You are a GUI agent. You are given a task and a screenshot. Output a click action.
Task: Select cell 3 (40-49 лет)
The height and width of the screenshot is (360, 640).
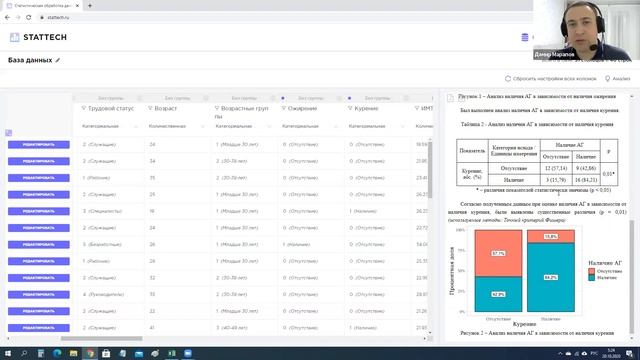coord(245,328)
